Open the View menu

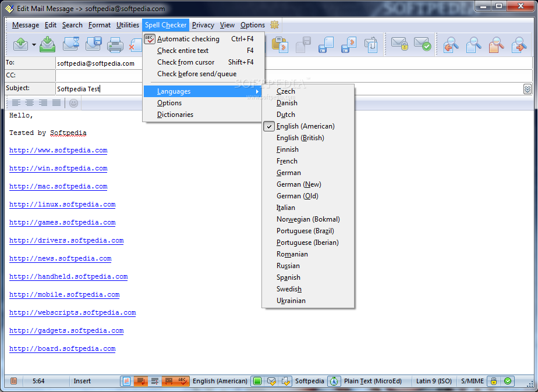tap(227, 25)
